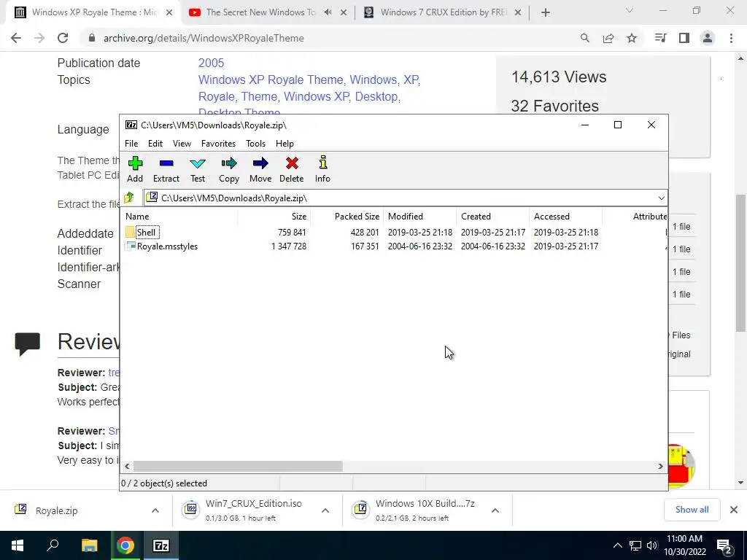Switch to The Secret New Windows tab
The width and height of the screenshot is (747, 560).
260,12
